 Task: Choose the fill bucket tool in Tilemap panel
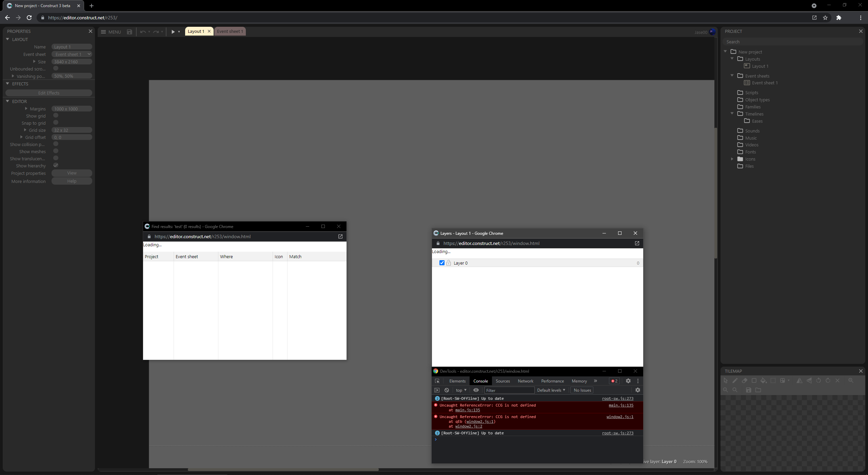[x=763, y=380]
